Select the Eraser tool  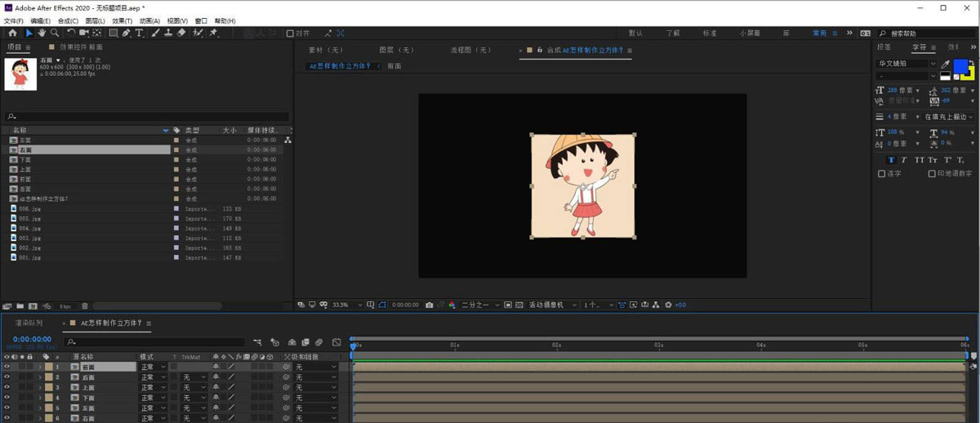180,33
